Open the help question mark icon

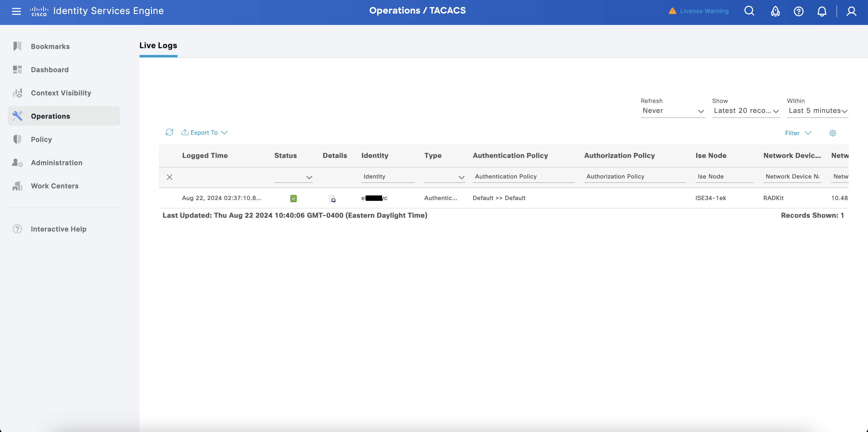tap(798, 11)
